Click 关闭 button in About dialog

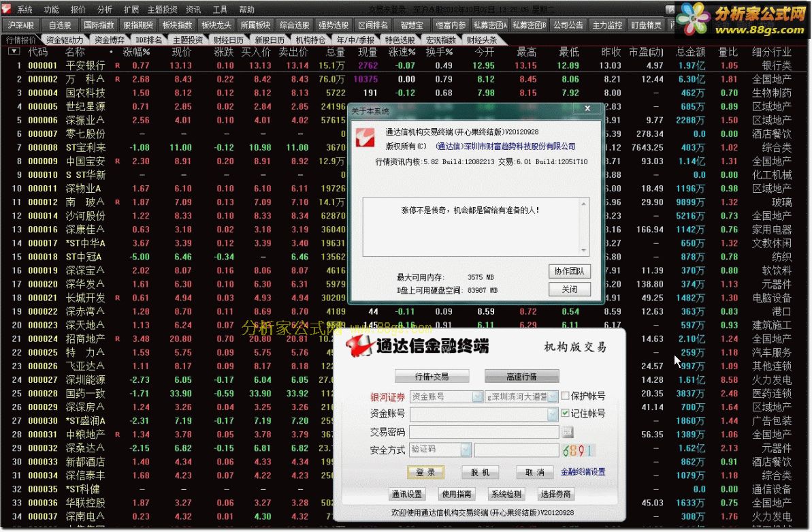pyautogui.click(x=570, y=290)
